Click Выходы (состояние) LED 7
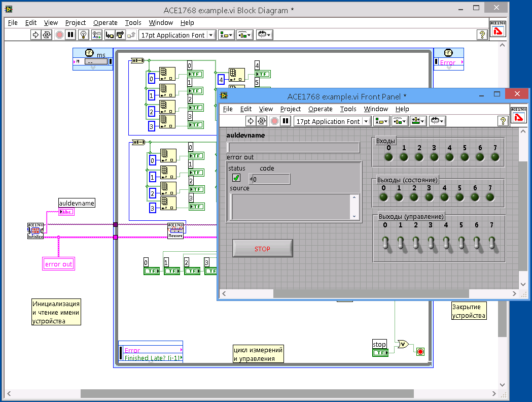The image size is (532, 402). coord(490,197)
